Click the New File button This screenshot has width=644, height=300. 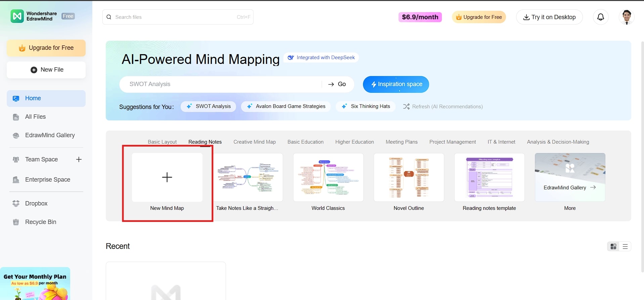coord(46,70)
